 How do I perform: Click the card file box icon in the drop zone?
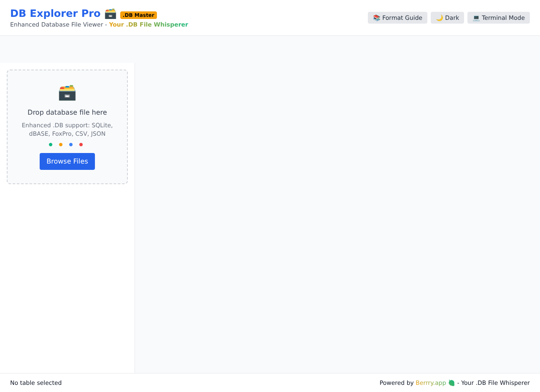click(x=67, y=93)
